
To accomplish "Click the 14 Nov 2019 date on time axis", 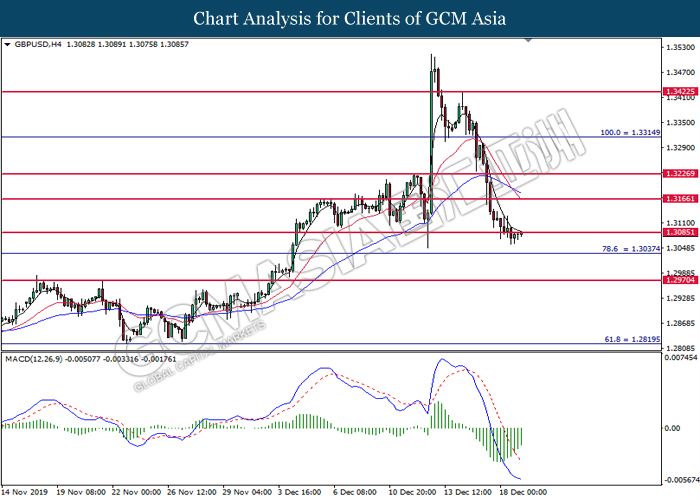I will coord(25,492).
